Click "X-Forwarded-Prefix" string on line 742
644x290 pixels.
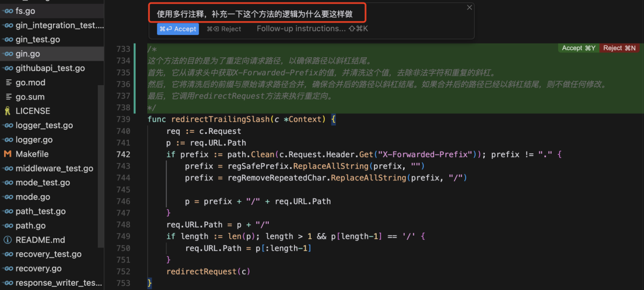[x=425, y=154]
